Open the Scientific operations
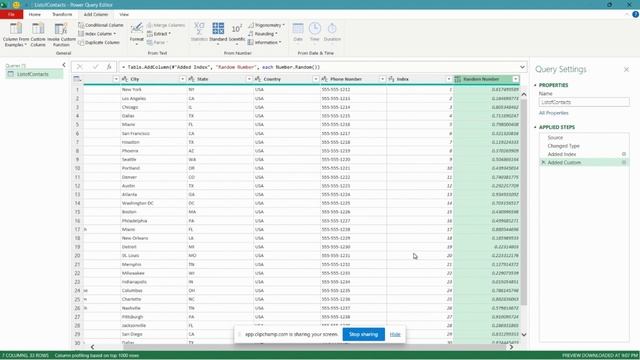 237,33
